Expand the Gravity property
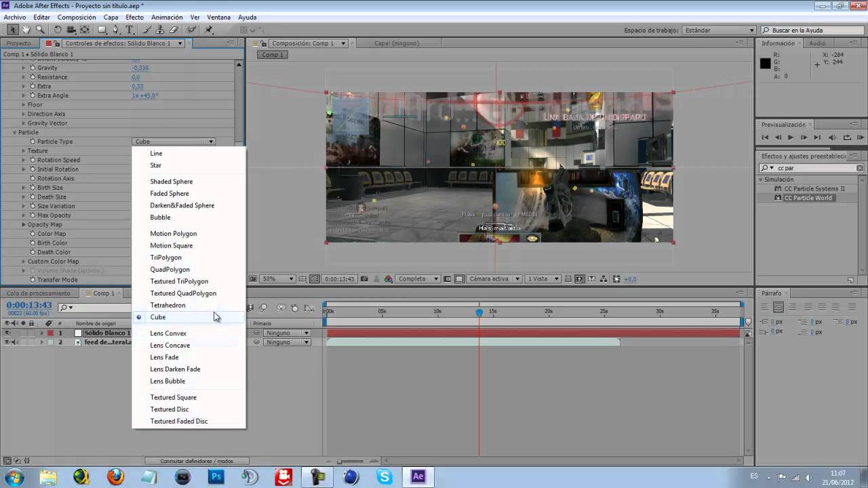 coord(24,68)
